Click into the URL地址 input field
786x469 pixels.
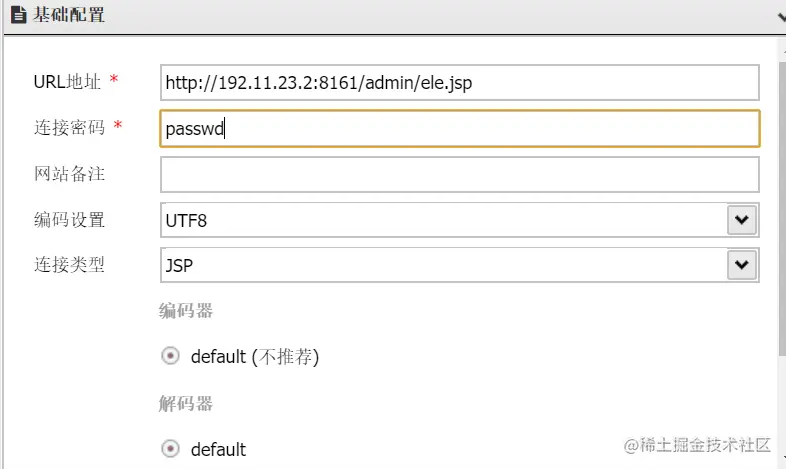coord(459,83)
